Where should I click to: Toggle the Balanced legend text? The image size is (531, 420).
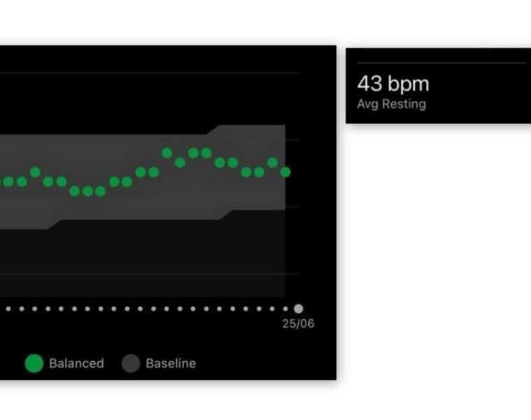point(76,363)
